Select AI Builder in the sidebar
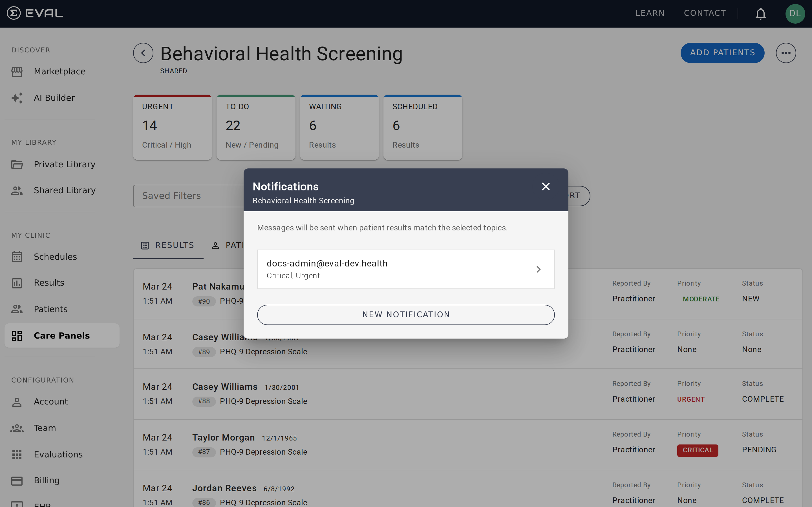 click(x=54, y=97)
